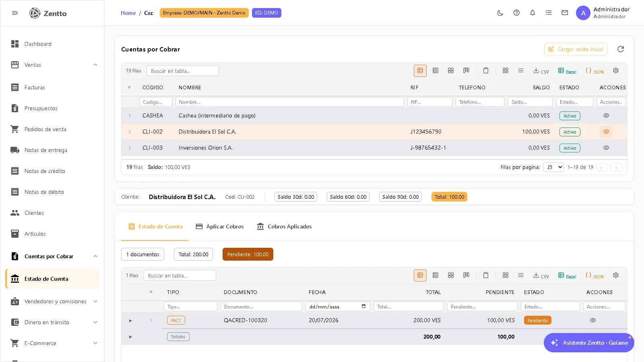Switch upper customers table to list view
This screenshot has height=362, width=644.
(436, 71)
